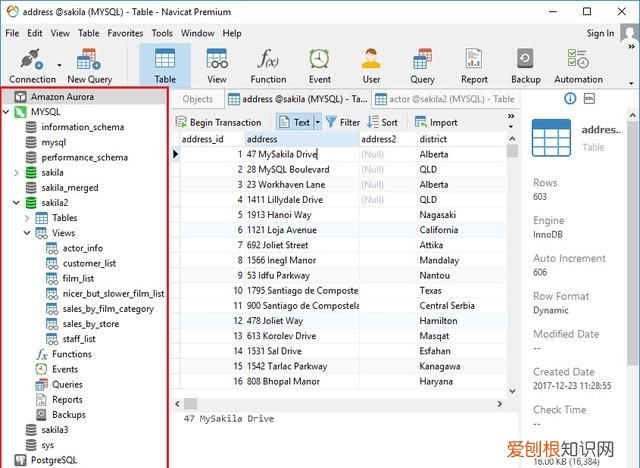Select the film_list view in tree
Screen dimensions: 640x468
coord(78,278)
